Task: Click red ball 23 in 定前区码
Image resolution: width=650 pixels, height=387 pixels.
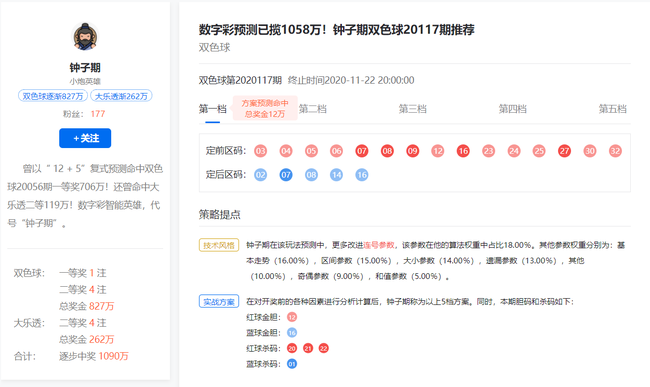Action: click(489, 151)
